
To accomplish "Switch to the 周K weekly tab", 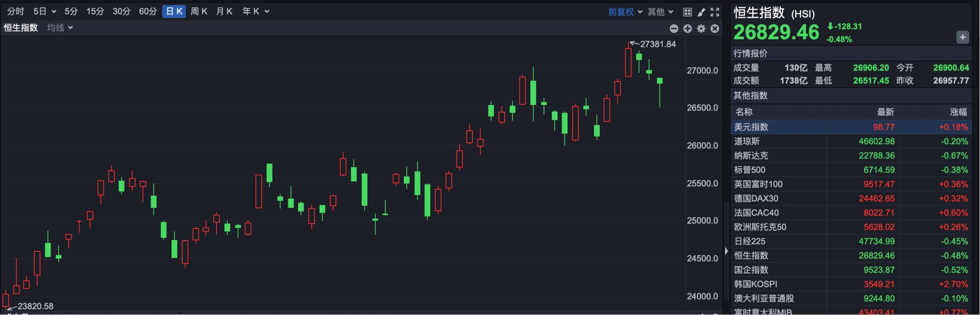I will pyautogui.click(x=199, y=11).
